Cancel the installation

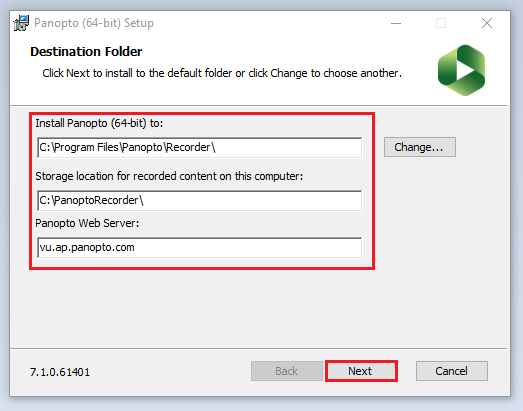pyautogui.click(x=452, y=371)
